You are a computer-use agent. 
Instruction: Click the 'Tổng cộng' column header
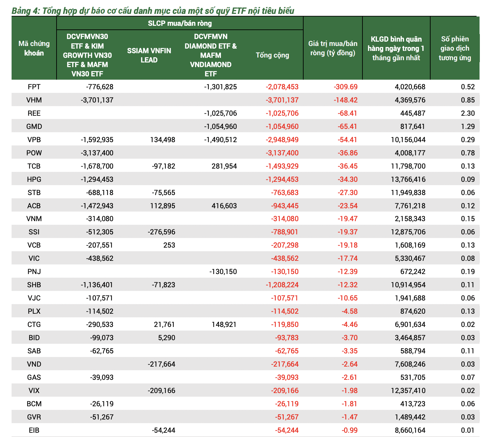[272, 55]
